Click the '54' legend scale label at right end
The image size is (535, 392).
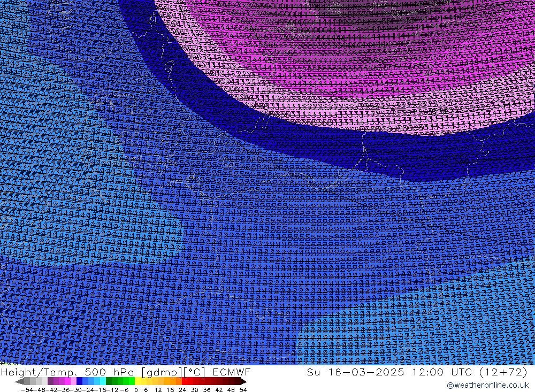pos(243,390)
